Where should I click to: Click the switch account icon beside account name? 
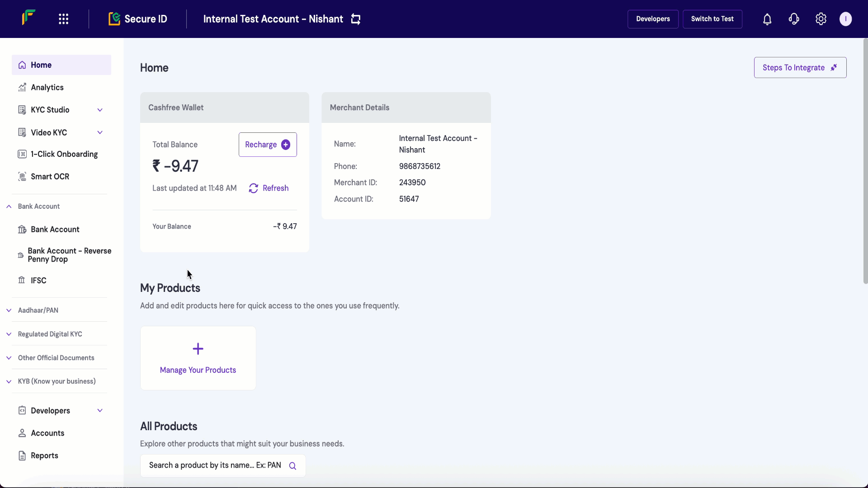356,19
